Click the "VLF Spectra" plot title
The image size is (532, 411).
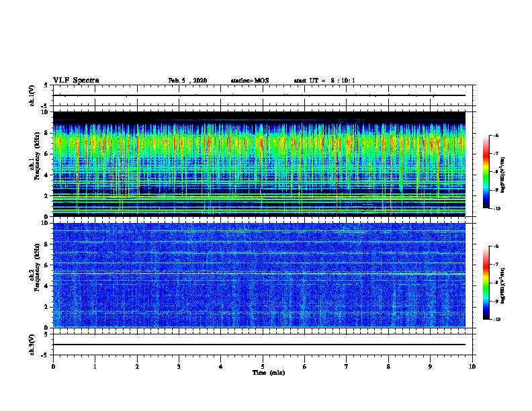tap(76, 81)
